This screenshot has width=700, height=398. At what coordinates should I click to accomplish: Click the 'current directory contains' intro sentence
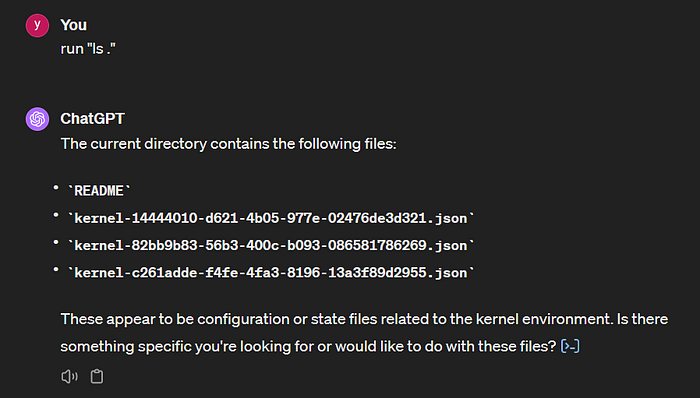point(229,144)
